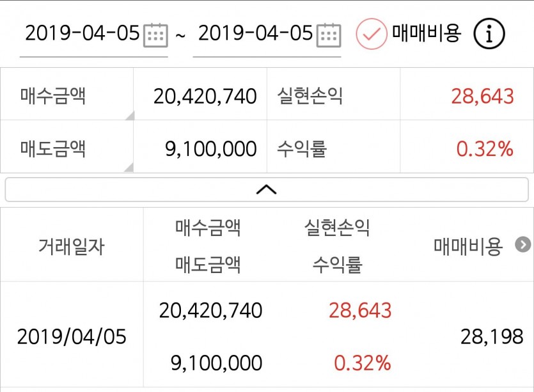The image size is (534, 392).
Task: Open the end date calendar picker
Action: 329,34
